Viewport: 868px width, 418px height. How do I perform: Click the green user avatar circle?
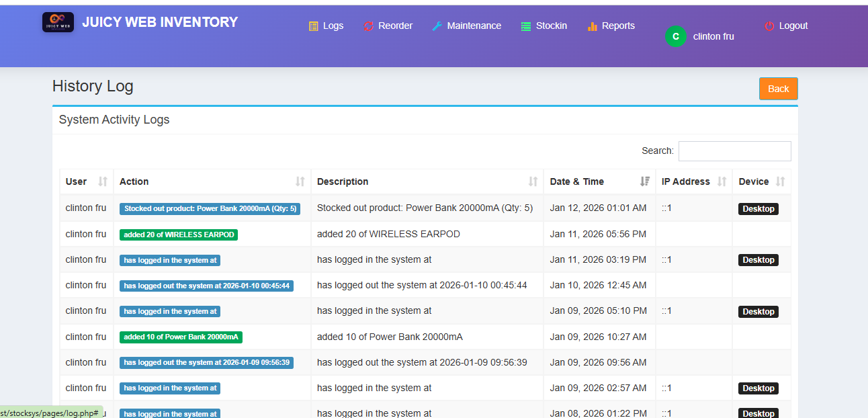[675, 36]
